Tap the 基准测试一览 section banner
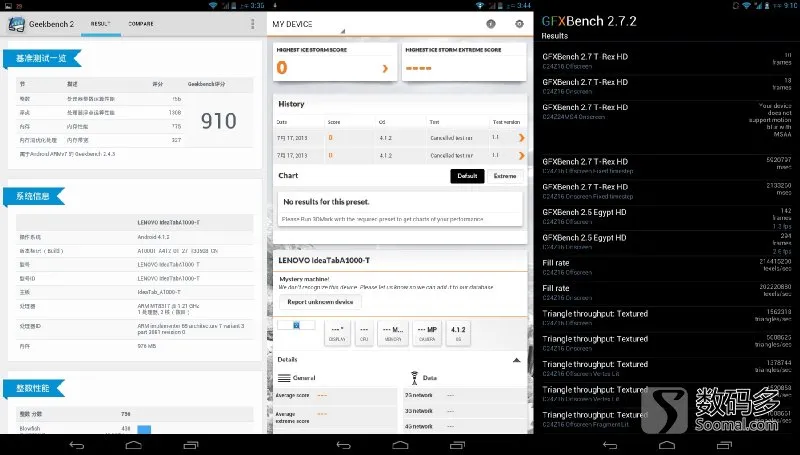800x455 pixels. (42, 59)
